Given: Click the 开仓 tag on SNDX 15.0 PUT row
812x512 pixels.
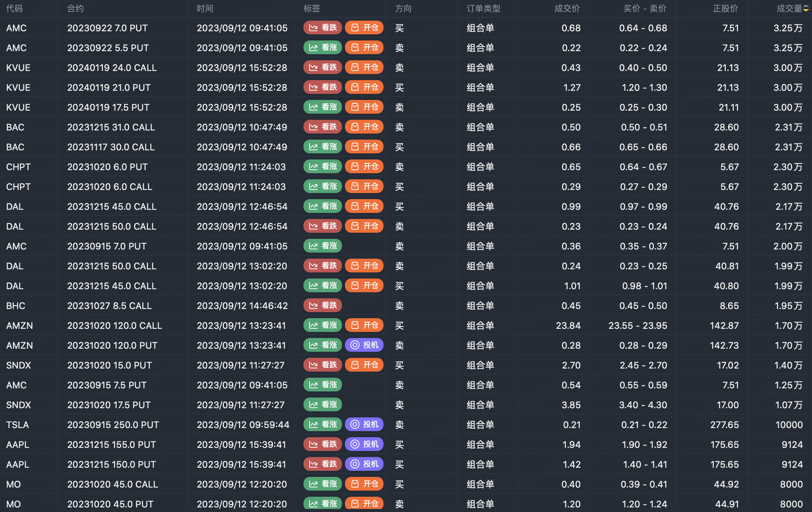Looking at the screenshot, I should click(364, 365).
